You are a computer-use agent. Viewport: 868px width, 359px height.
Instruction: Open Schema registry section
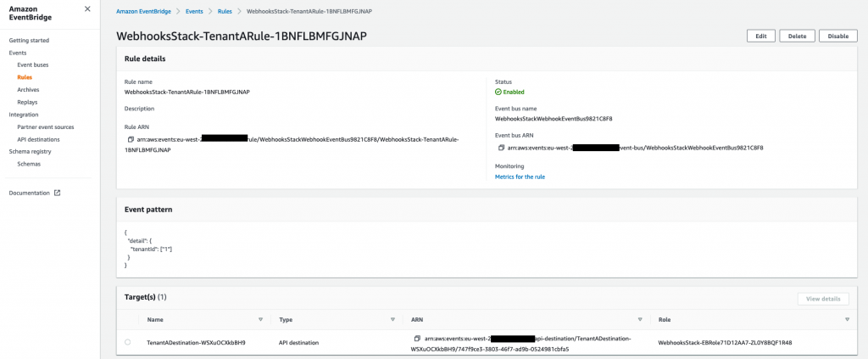point(30,151)
